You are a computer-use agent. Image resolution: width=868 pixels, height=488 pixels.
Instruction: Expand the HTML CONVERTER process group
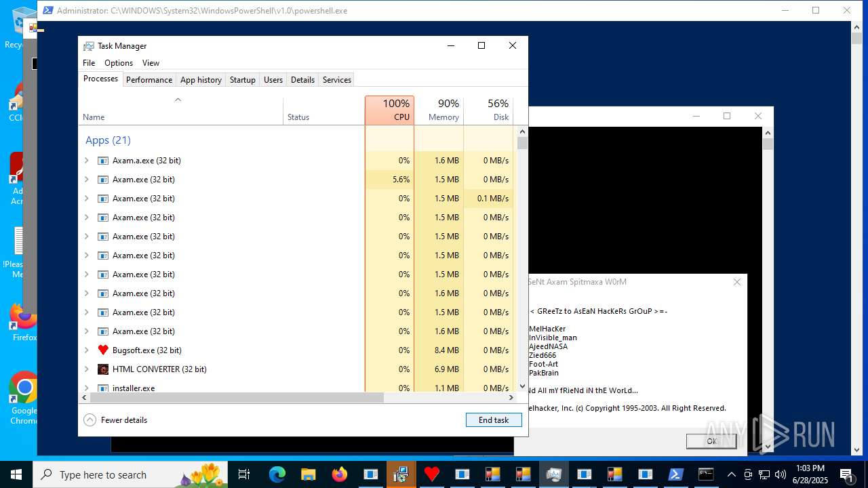tap(86, 369)
